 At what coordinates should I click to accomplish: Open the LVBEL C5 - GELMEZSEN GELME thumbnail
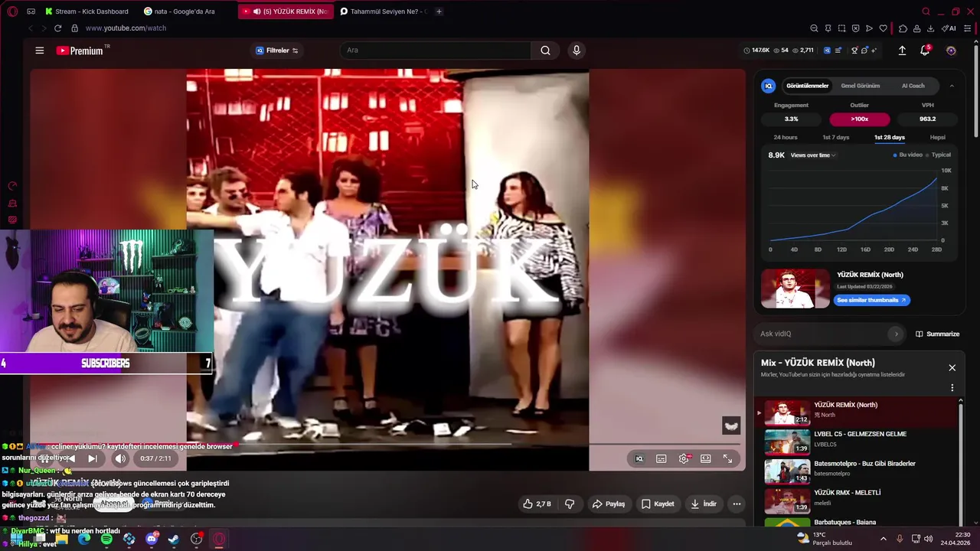pyautogui.click(x=787, y=442)
